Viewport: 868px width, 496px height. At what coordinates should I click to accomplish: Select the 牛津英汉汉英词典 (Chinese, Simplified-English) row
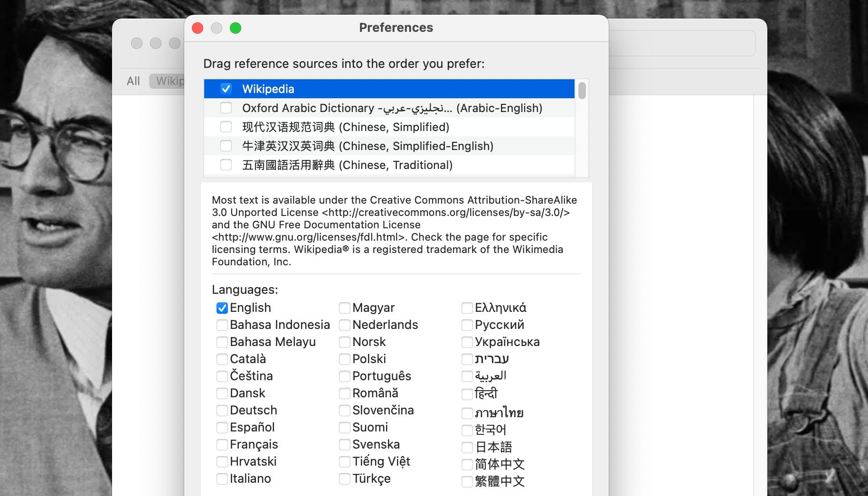click(x=389, y=146)
